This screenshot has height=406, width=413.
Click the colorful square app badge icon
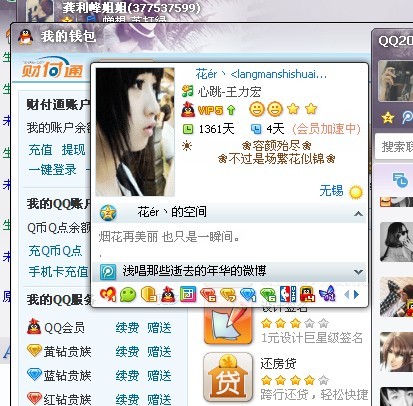click(188, 294)
